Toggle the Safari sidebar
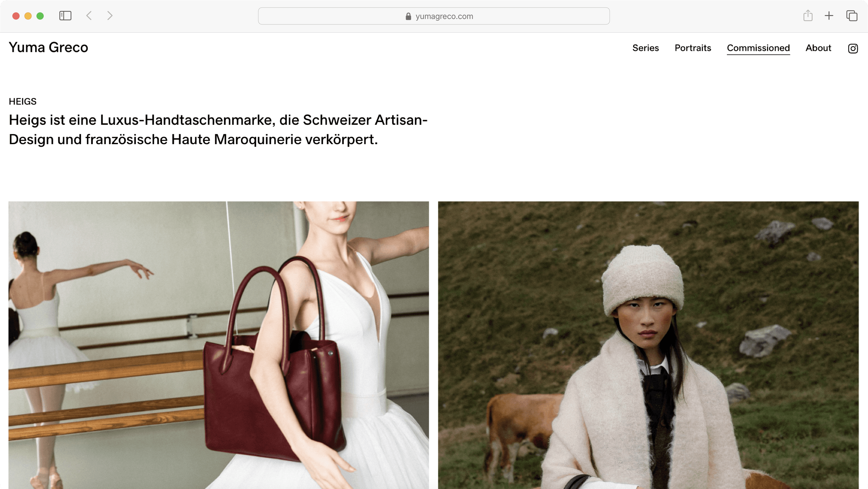The width and height of the screenshot is (868, 489). click(65, 16)
